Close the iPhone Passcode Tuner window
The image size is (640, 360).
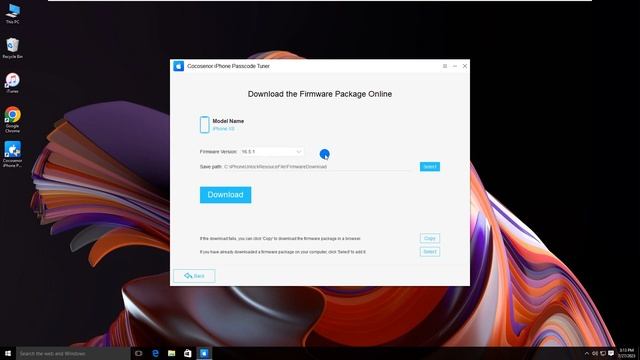[x=464, y=66]
